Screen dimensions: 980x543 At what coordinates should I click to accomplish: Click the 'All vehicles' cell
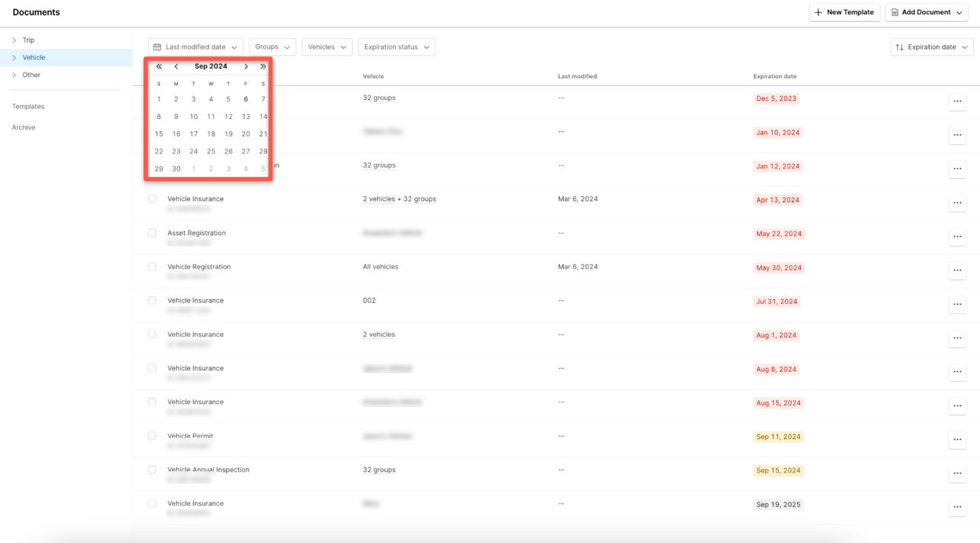point(381,267)
